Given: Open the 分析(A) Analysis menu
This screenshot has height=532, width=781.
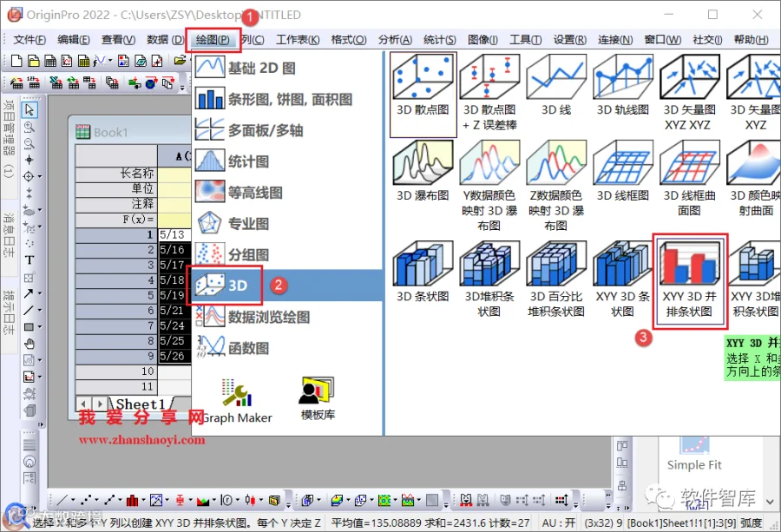Looking at the screenshot, I should point(395,39).
